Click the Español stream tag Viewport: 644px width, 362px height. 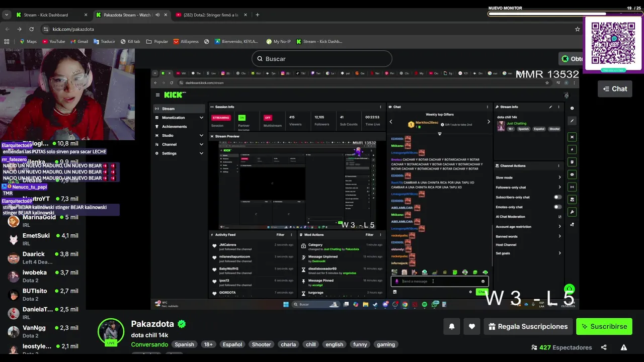[232, 344]
